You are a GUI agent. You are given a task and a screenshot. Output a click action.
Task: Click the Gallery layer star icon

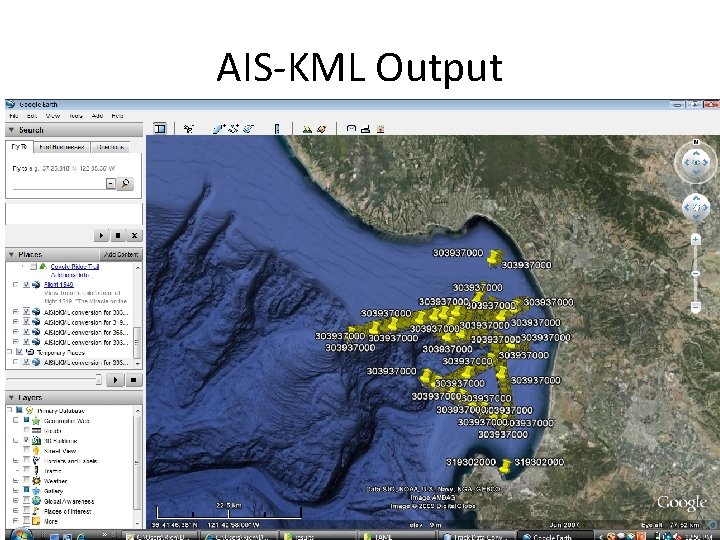pos(36,491)
